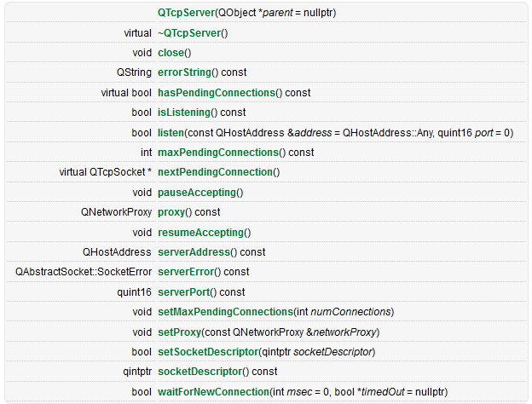Click the proxy() function link
This screenshot has width=532, height=404.
click(171, 212)
